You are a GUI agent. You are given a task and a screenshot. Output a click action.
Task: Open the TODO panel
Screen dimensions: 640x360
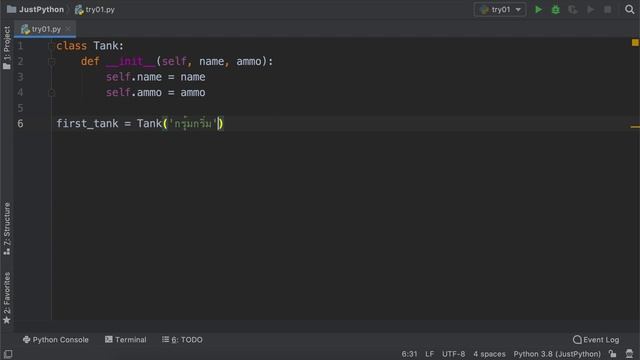point(182,340)
